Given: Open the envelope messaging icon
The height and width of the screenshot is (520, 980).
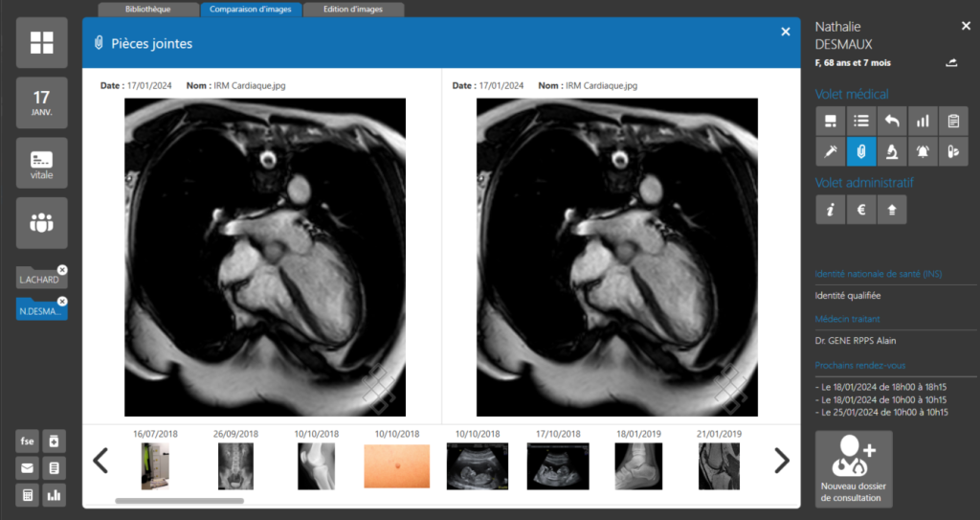Looking at the screenshot, I should (x=27, y=468).
